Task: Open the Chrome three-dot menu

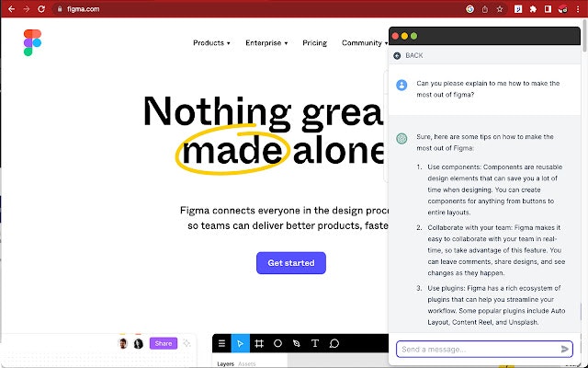Action: click(x=578, y=9)
